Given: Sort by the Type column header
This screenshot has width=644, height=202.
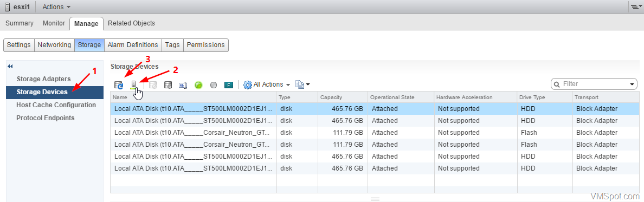Looking at the screenshot, I should coord(298,97).
